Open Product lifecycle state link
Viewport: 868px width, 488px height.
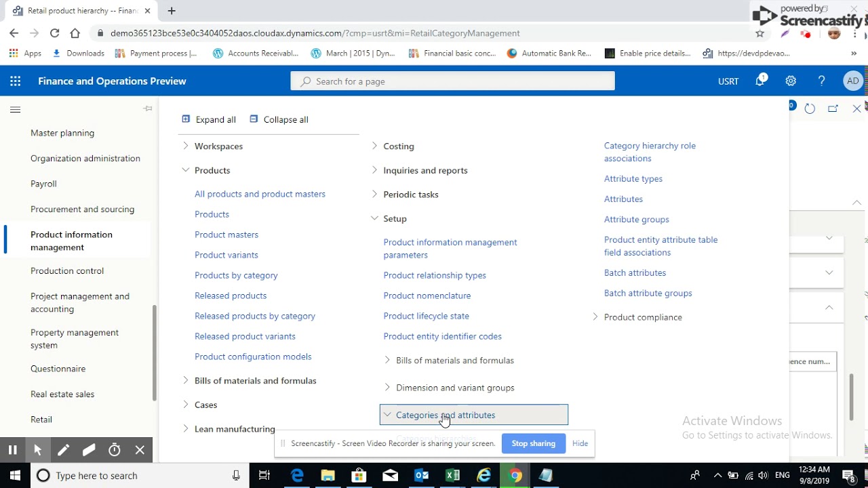(426, 316)
